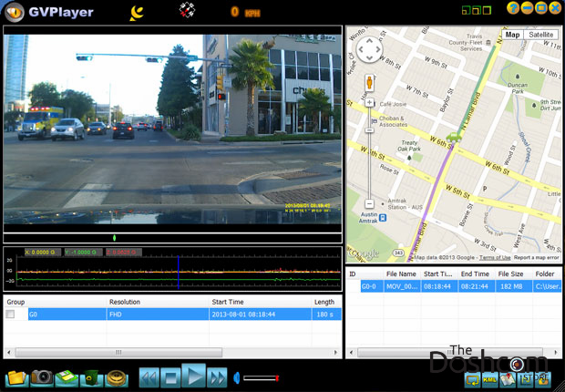The height and width of the screenshot is (392, 565).
Task: Click the KML export icon
Action: [490, 378]
